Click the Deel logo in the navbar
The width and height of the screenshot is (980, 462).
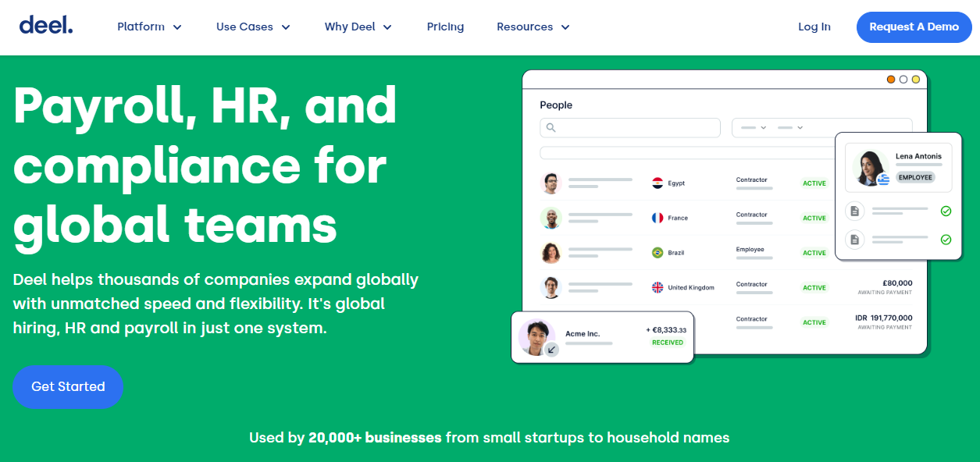click(45, 24)
